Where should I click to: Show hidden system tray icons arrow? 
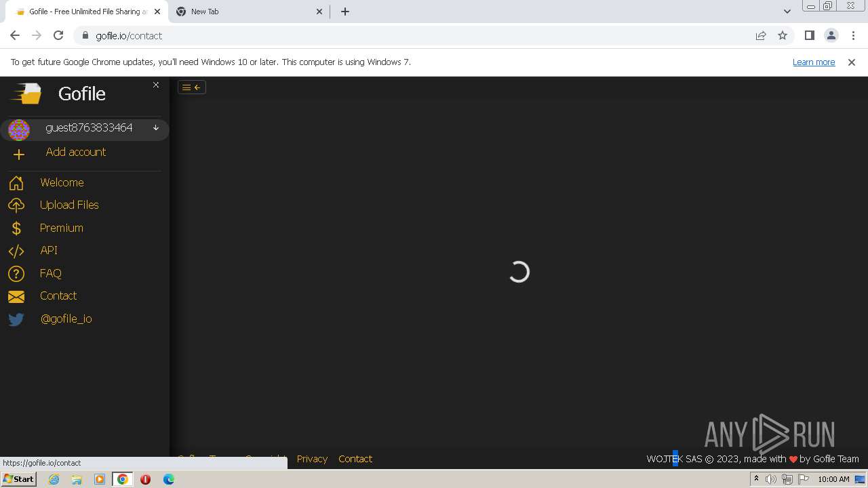pos(756,479)
